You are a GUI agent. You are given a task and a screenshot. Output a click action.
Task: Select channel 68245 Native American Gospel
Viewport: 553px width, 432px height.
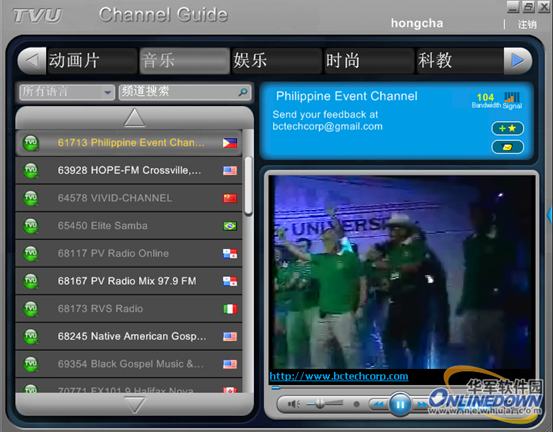[x=129, y=336]
